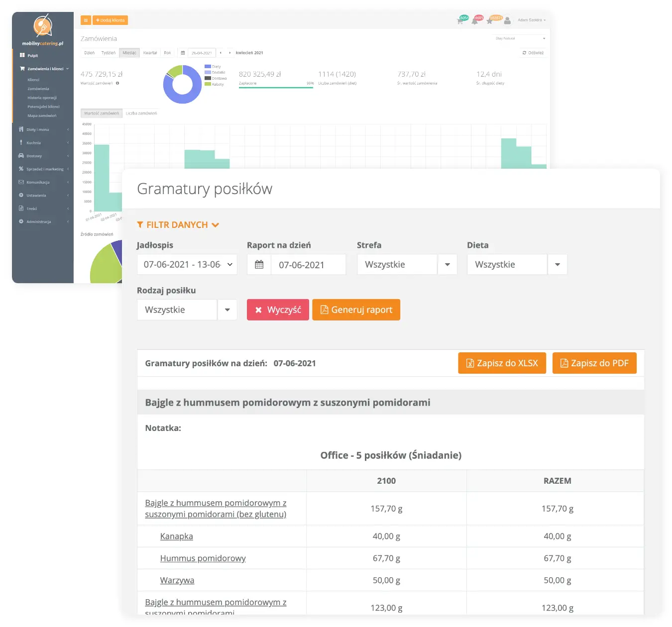Viewport: 672px width, 627px height.
Task: Switch chart to Liczba zamówień tab
Action: [141, 113]
